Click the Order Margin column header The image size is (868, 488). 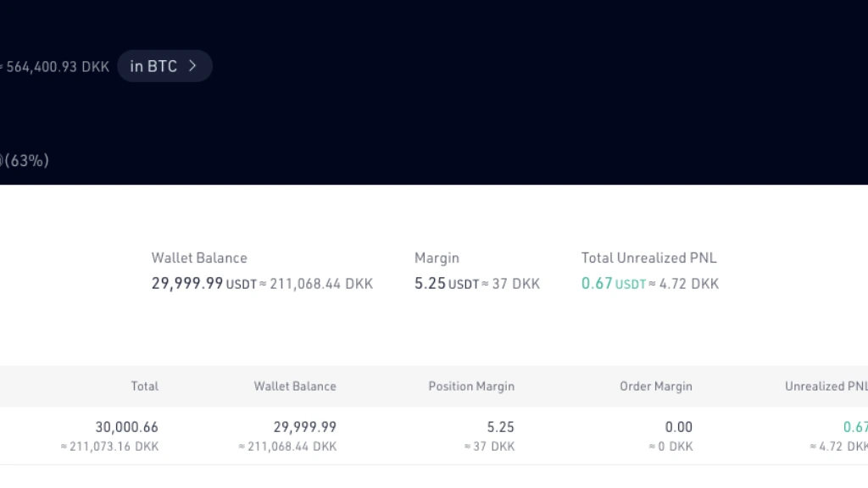[x=656, y=386]
